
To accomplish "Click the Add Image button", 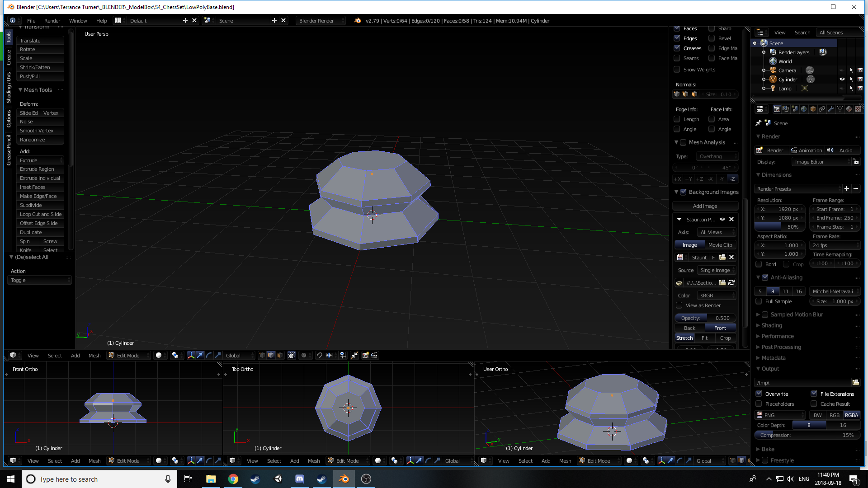I will [x=705, y=206].
